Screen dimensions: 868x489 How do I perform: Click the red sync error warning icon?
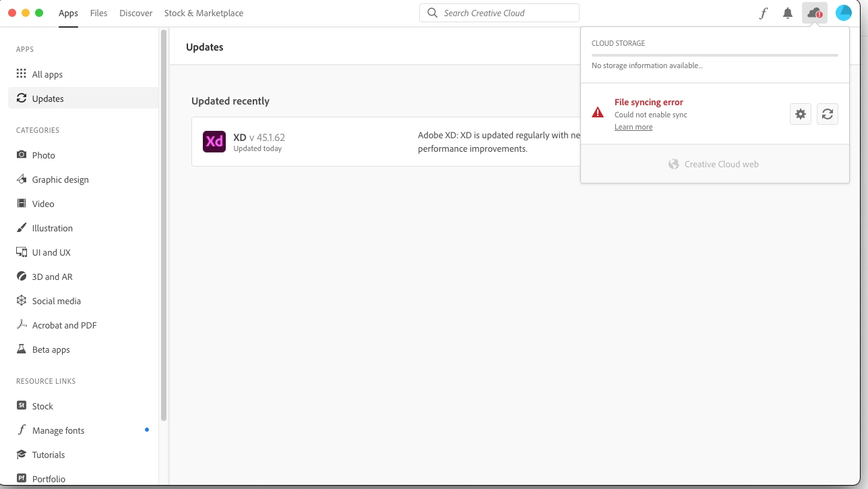[x=598, y=113]
